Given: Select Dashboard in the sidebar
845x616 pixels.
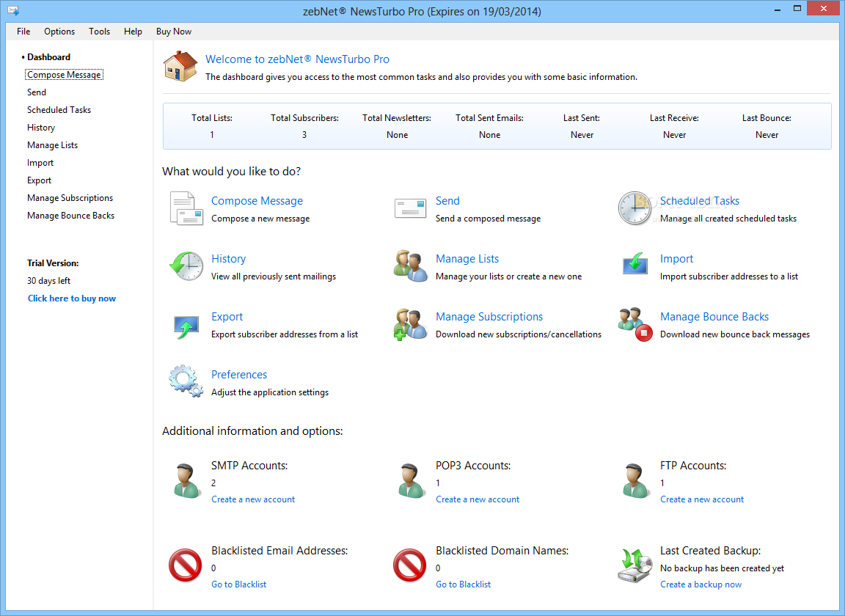Looking at the screenshot, I should pyautogui.click(x=48, y=57).
